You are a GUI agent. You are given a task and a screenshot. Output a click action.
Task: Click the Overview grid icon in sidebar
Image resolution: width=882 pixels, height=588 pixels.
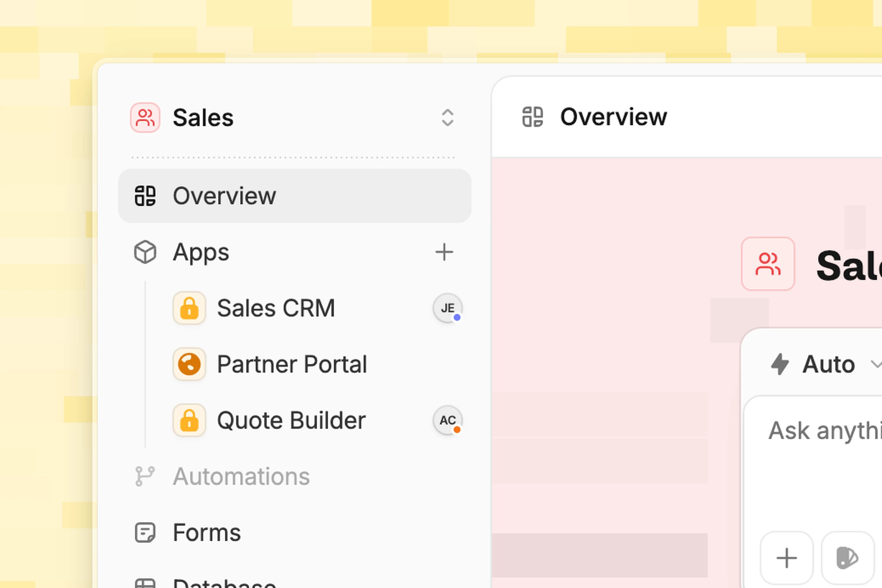[x=145, y=196]
